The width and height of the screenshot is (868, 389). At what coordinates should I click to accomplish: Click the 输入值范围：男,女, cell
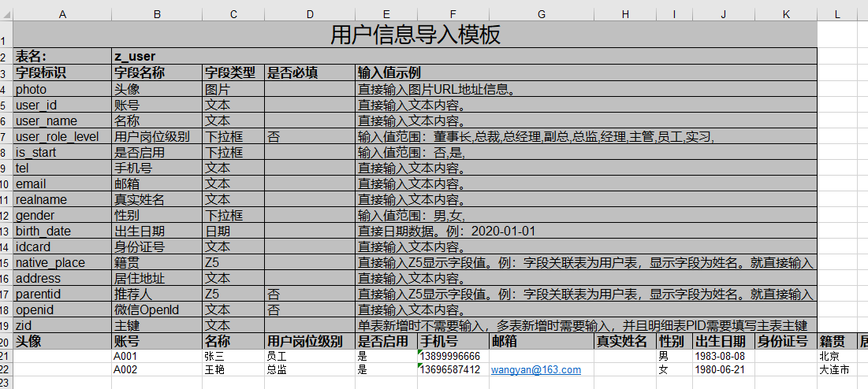pyautogui.click(x=587, y=216)
